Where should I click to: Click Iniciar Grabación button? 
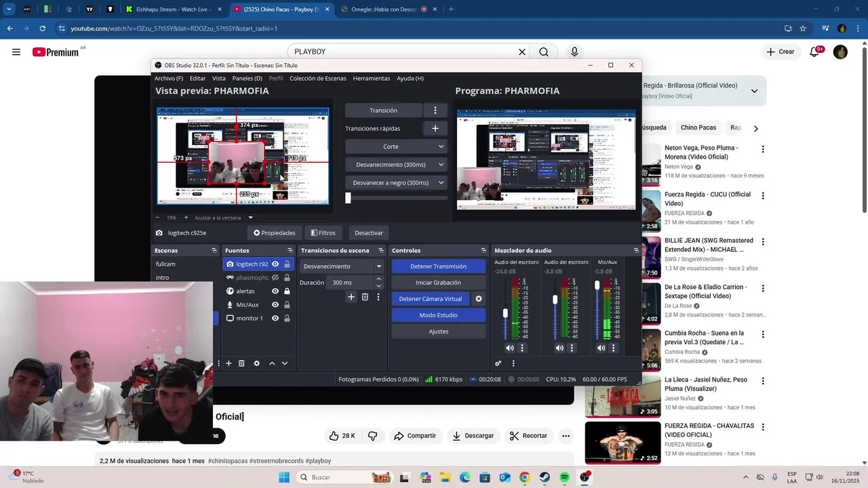[x=438, y=283]
